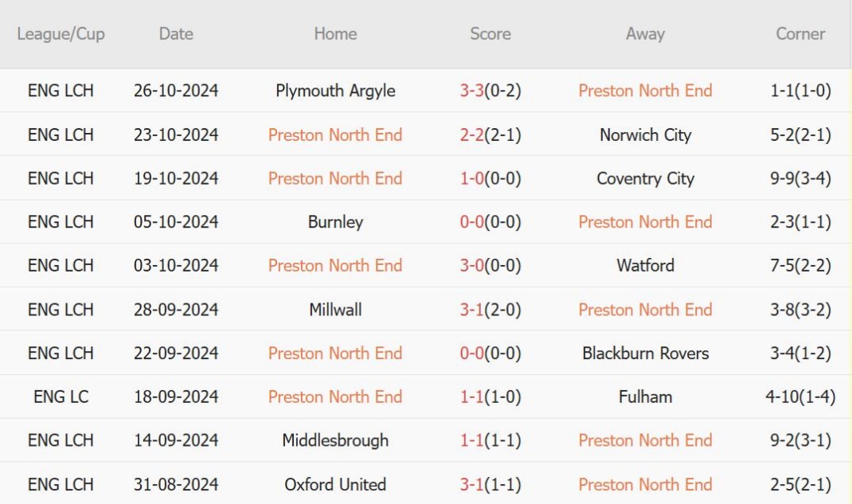Select Coventry City in the Away column

click(645, 178)
